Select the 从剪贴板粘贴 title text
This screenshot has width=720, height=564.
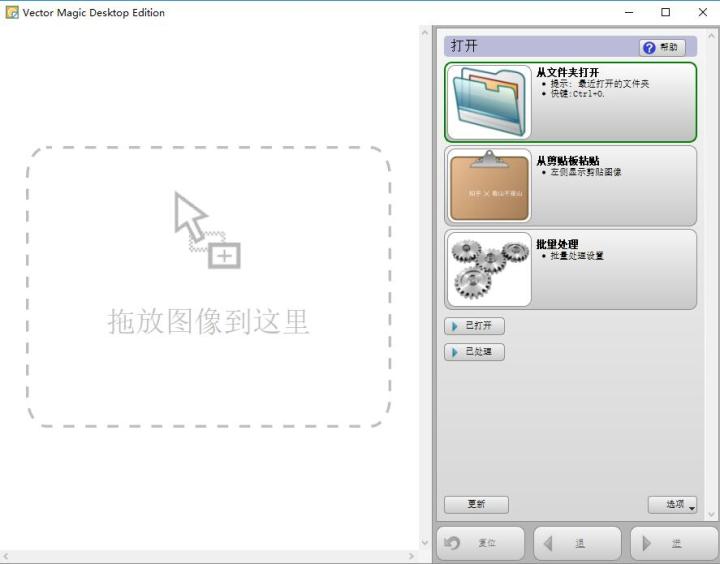tap(568, 161)
